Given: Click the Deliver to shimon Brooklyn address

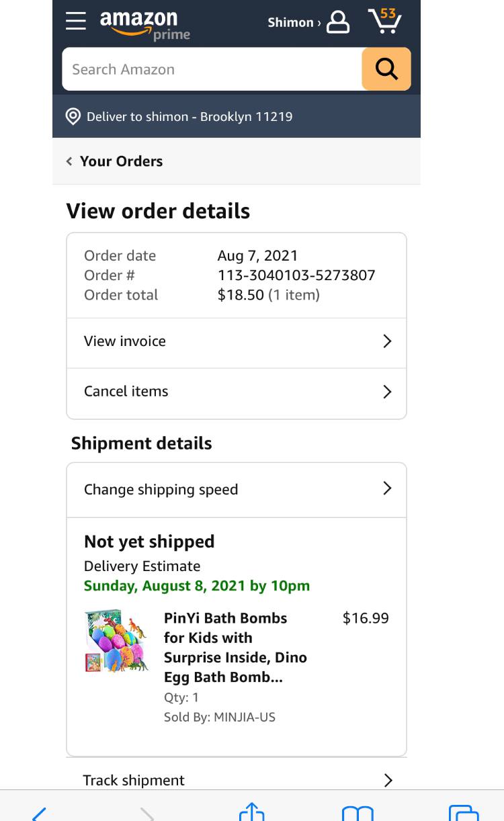Looking at the screenshot, I should pos(190,116).
